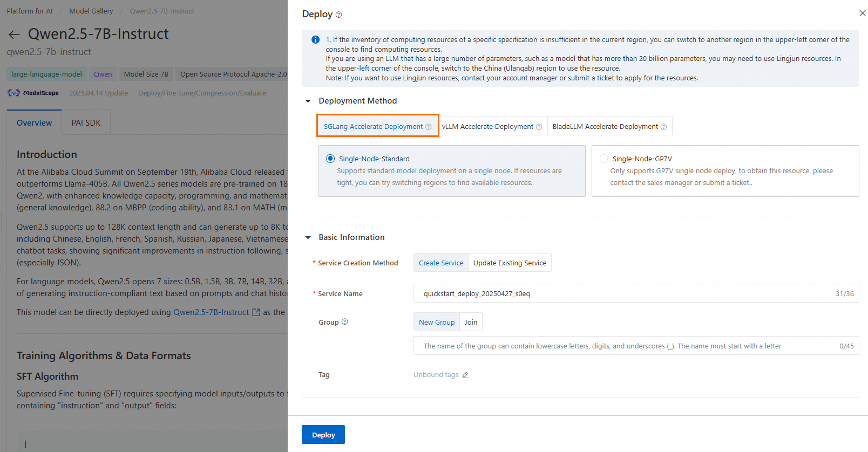Click help icon beside vLLM Accelerate Deployment
The height and width of the screenshot is (452, 868).
(x=539, y=127)
